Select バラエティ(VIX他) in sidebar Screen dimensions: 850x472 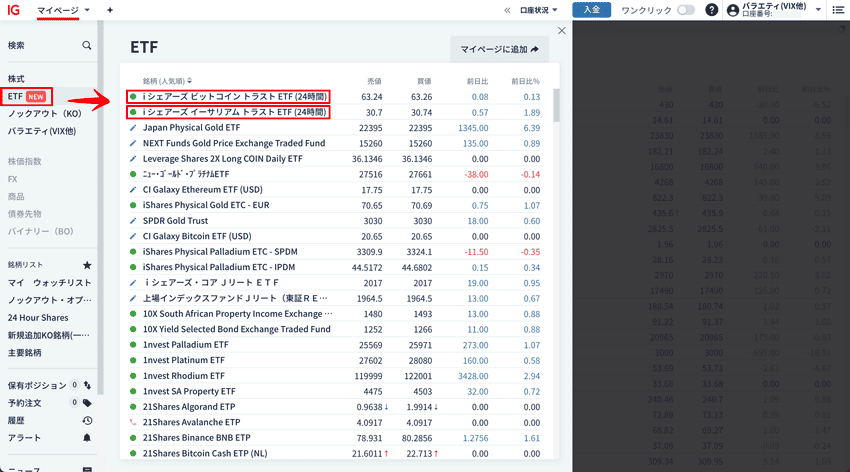[x=42, y=131]
